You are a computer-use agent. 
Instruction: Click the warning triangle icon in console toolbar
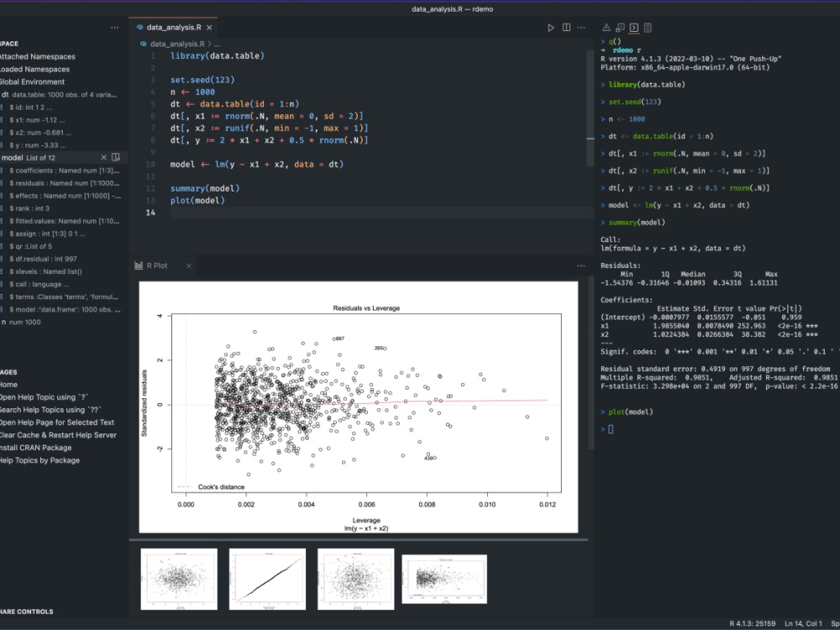[606, 27]
